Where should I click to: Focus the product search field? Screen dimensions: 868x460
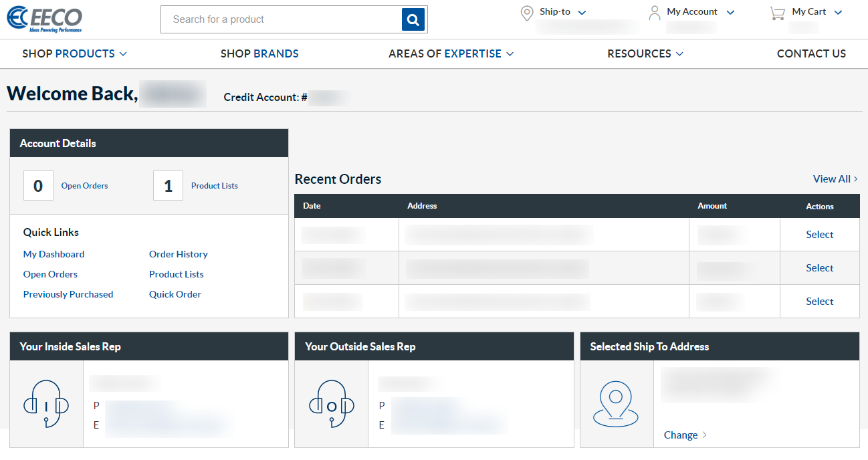pos(282,19)
